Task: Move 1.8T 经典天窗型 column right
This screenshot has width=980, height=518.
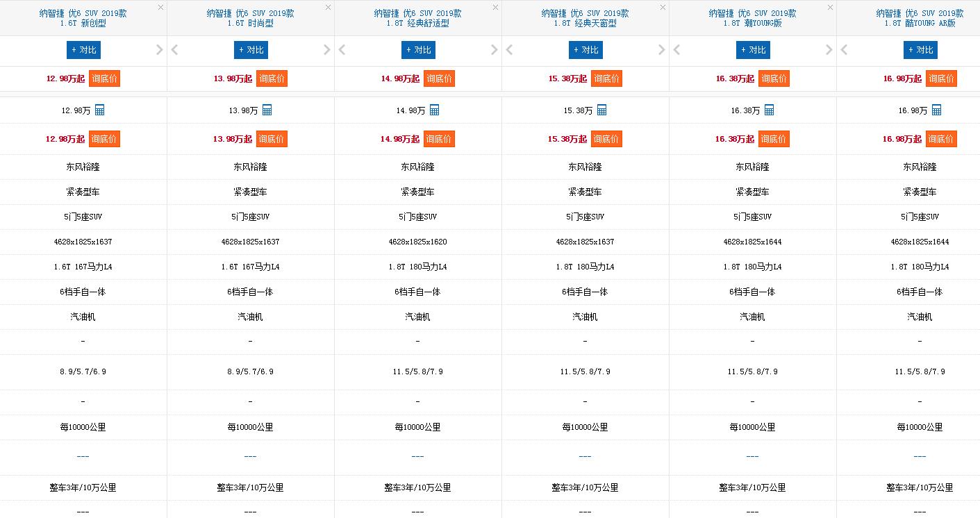Action: click(x=662, y=50)
